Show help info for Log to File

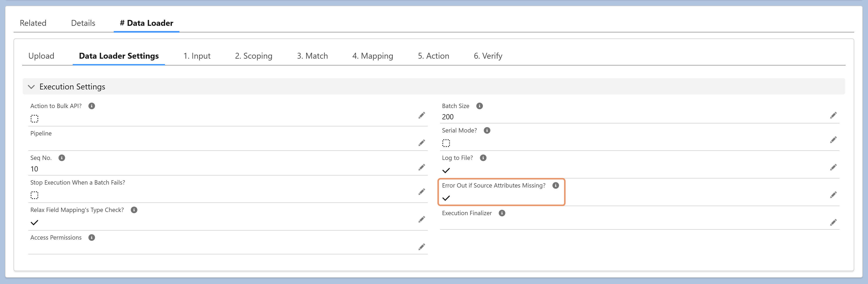483,158
